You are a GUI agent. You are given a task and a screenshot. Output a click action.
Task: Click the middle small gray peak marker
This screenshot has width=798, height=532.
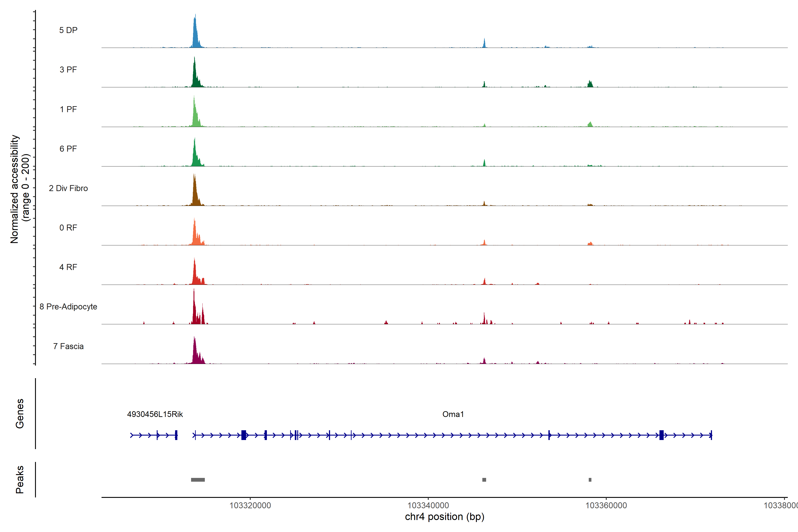pyautogui.click(x=484, y=480)
